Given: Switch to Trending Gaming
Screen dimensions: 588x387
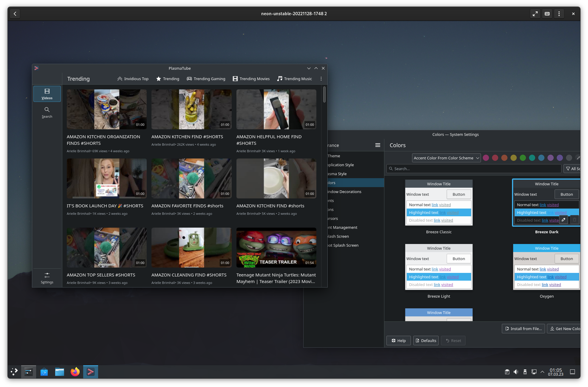Looking at the screenshot, I should click(x=206, y=79).
